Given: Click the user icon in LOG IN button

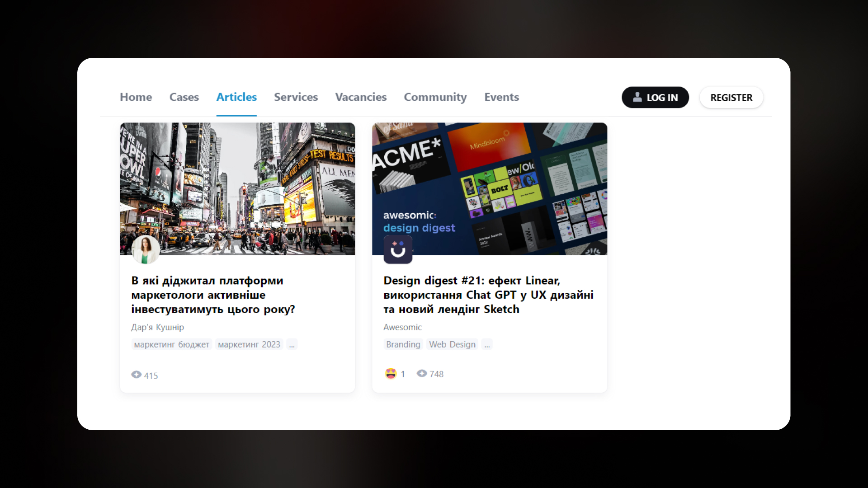Looking at the screenshot, I should [x=637, y=97].
